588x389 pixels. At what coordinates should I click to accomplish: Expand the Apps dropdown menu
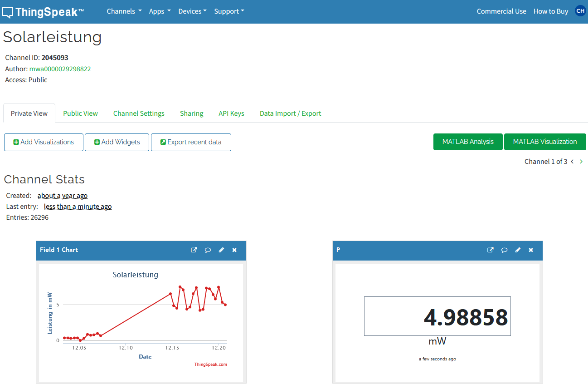pos(160,11)
